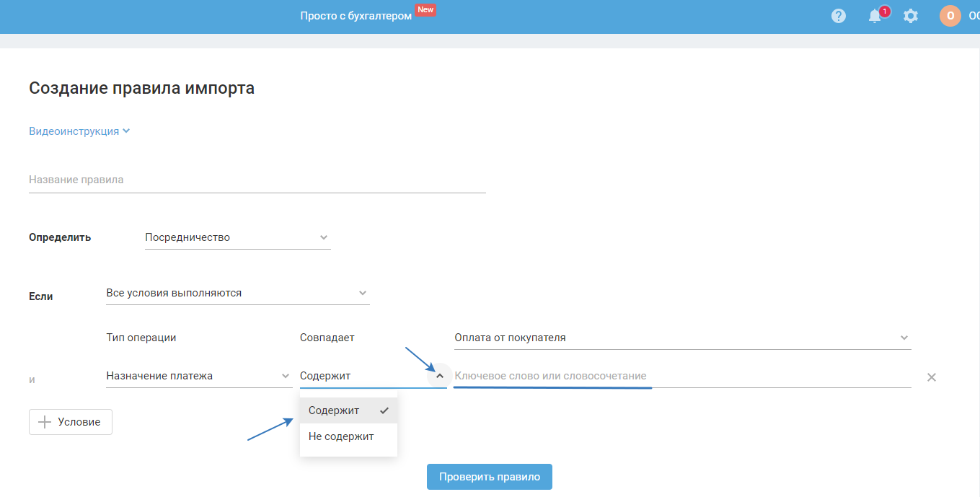The height and width of the screenshot is (497, 980).
Task: Click the New badge in the header
Action: tap(425, 10)
